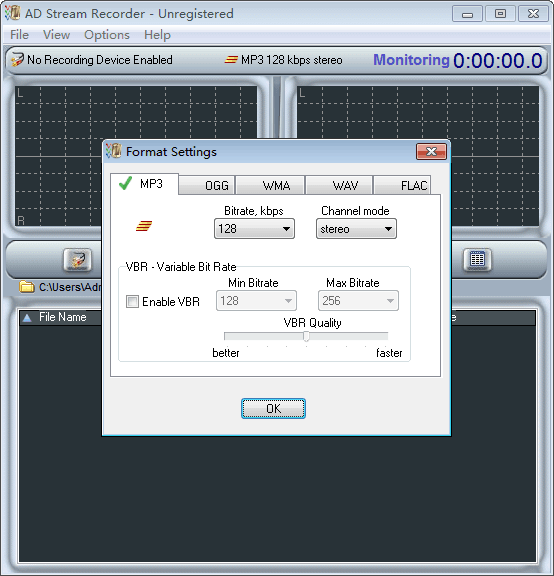Image resolution: width=554 pixels, height=576 pixels.
Task: Click the recording device toolbar button
Action: [x=78, y=260]
